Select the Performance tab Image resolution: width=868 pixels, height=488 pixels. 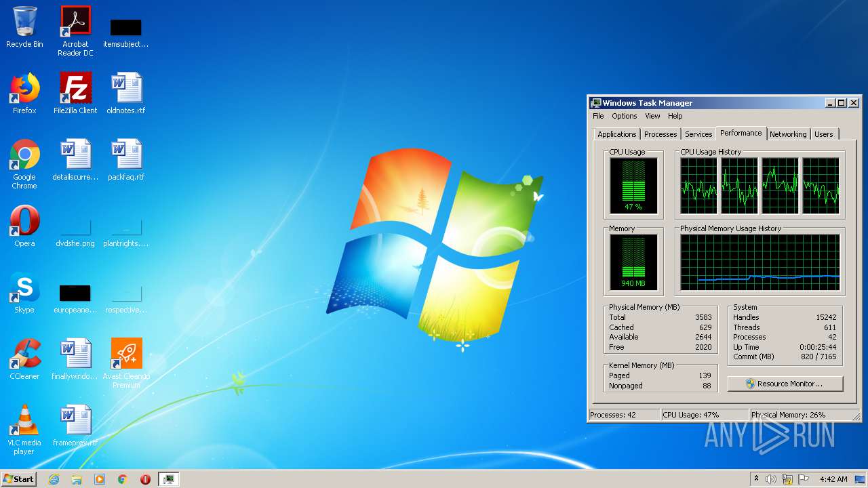[741, 133]
